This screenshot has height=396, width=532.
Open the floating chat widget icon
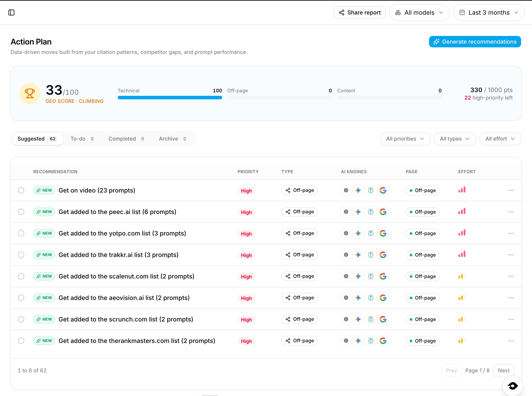point(512,386)
